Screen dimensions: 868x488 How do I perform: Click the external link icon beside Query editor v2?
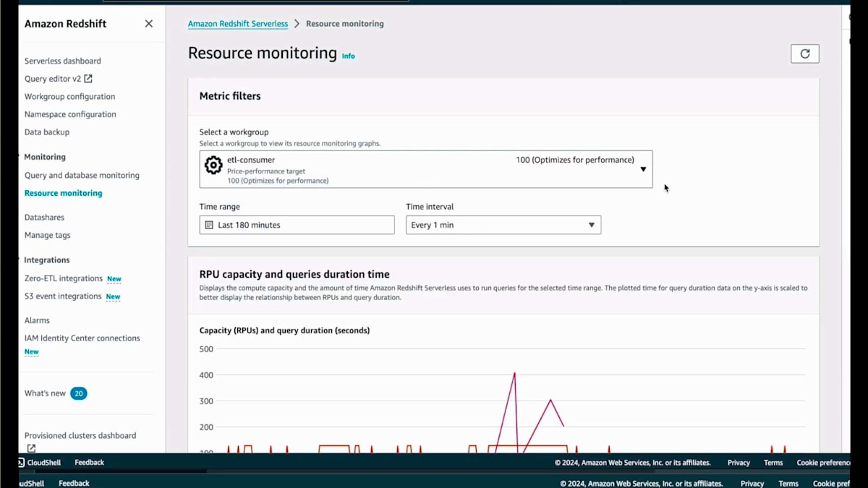pos(88,78)
